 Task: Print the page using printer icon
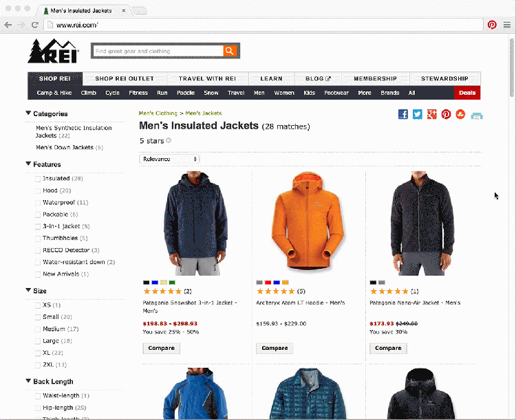coord(477,115)
